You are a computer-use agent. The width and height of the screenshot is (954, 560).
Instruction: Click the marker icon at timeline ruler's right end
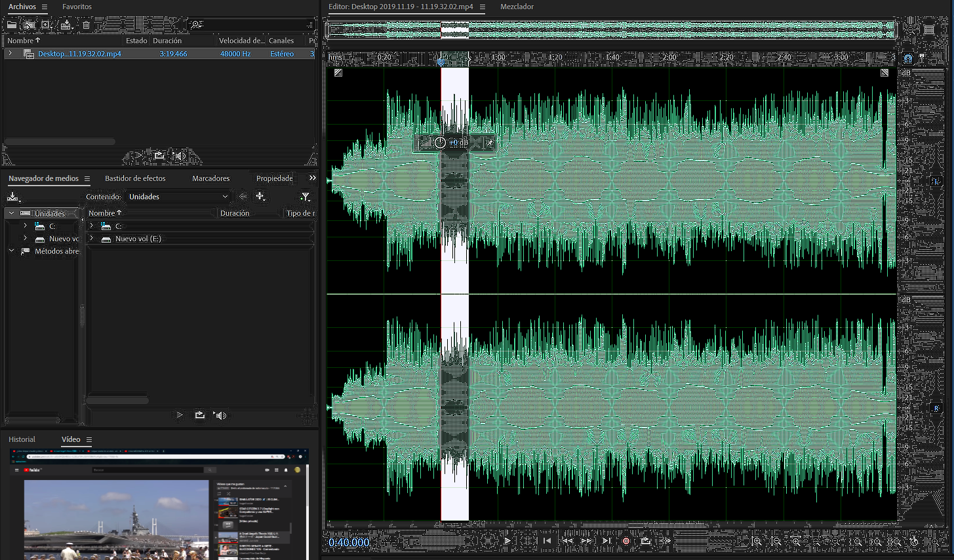pos(923,58)
